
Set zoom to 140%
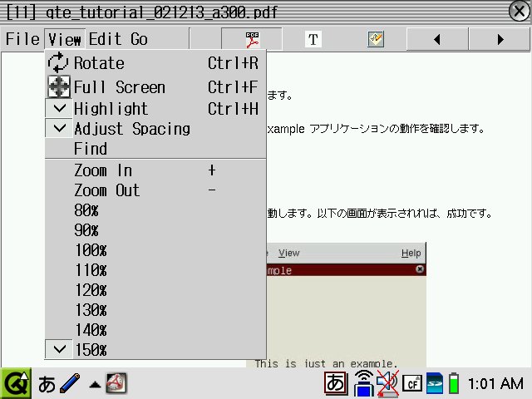coord(155,330)
